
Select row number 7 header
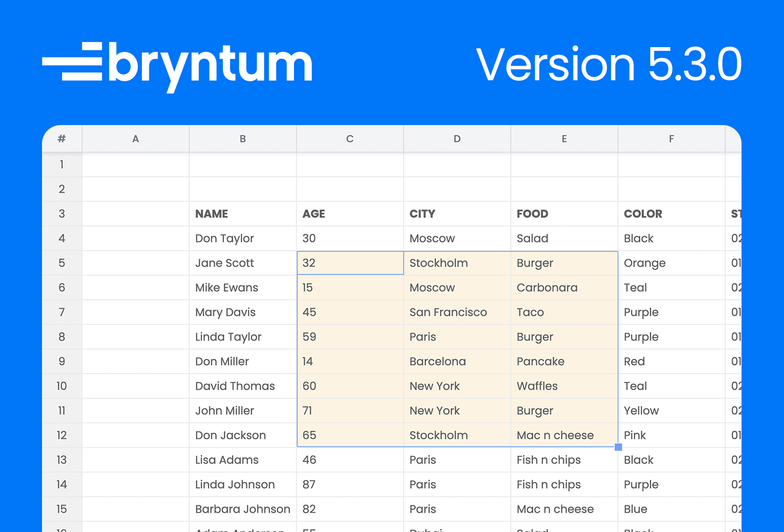pyautogui.click(x=62, y=312)
